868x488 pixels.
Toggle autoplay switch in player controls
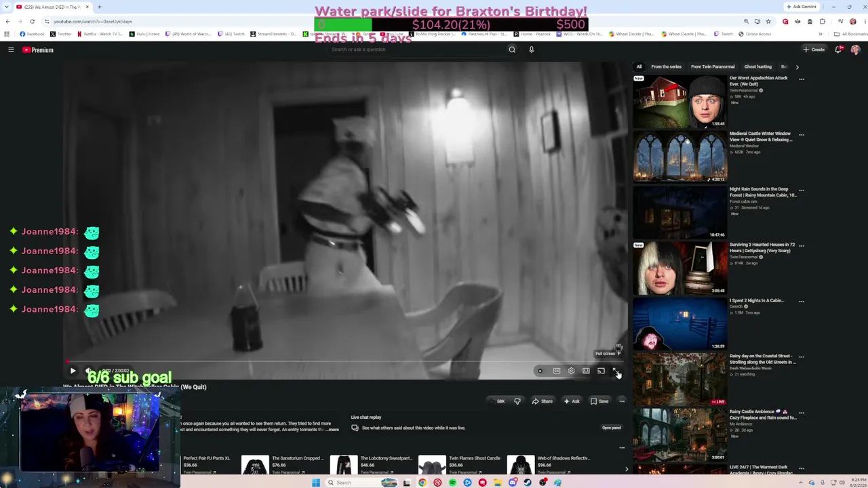coord(540,371)
